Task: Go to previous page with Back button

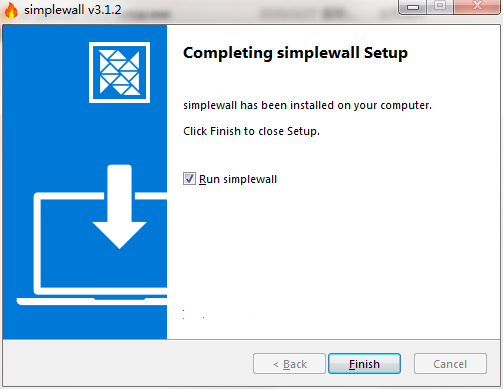Action: [x=289, y=364]
